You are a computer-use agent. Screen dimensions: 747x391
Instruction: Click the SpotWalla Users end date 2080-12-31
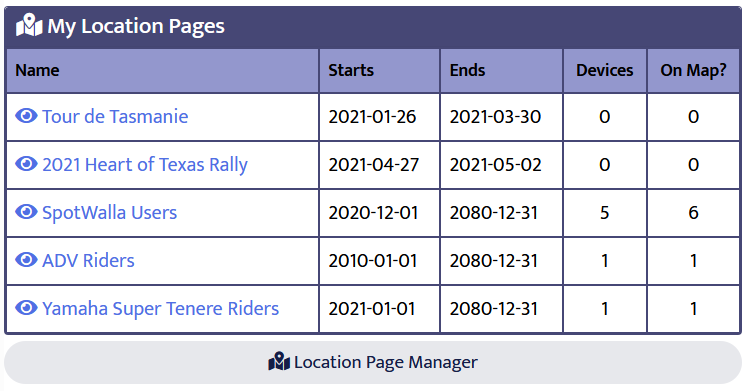494,213
